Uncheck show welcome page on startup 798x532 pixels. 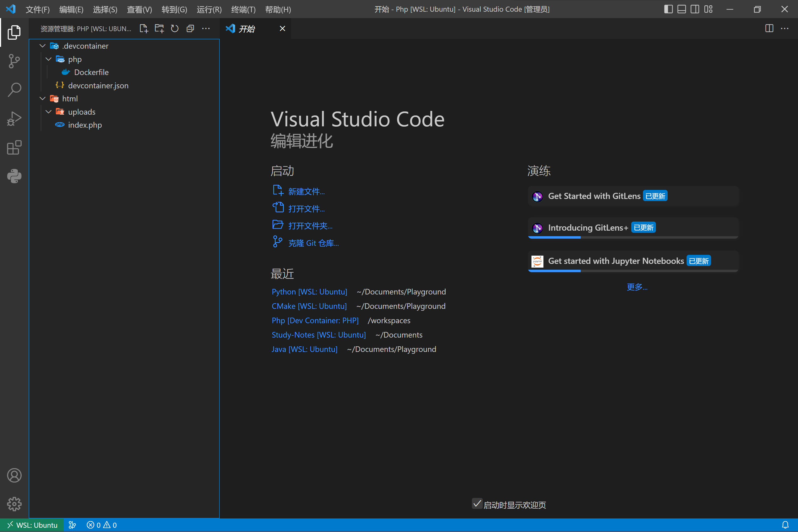coord(477,504)
